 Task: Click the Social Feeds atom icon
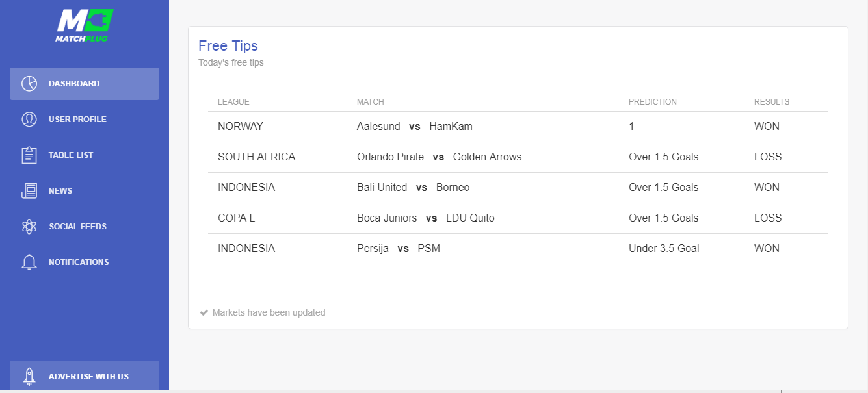pyautogui.click(x=29, y=227)
